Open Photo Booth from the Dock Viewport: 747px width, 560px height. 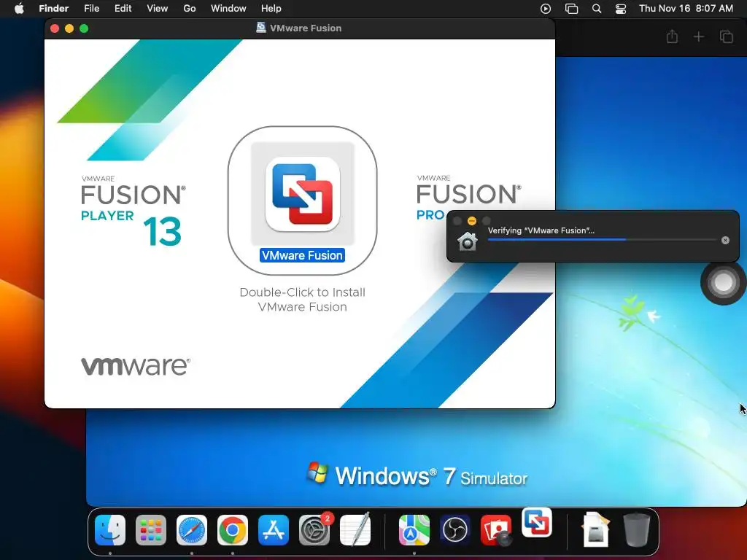point(496,530)
